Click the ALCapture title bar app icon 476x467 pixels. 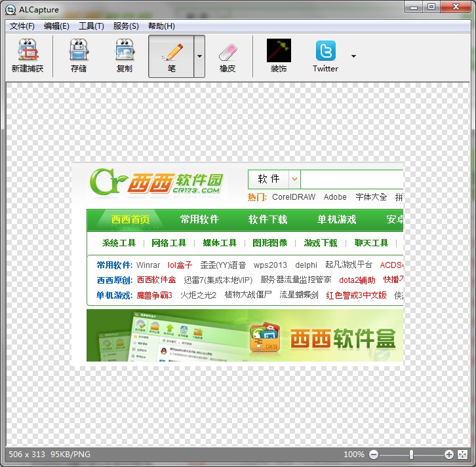[x=10, y=9]
